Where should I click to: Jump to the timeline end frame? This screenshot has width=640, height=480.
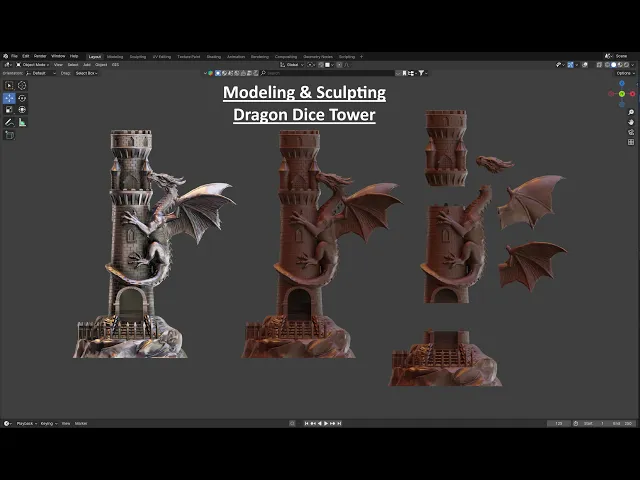[339, 423]
